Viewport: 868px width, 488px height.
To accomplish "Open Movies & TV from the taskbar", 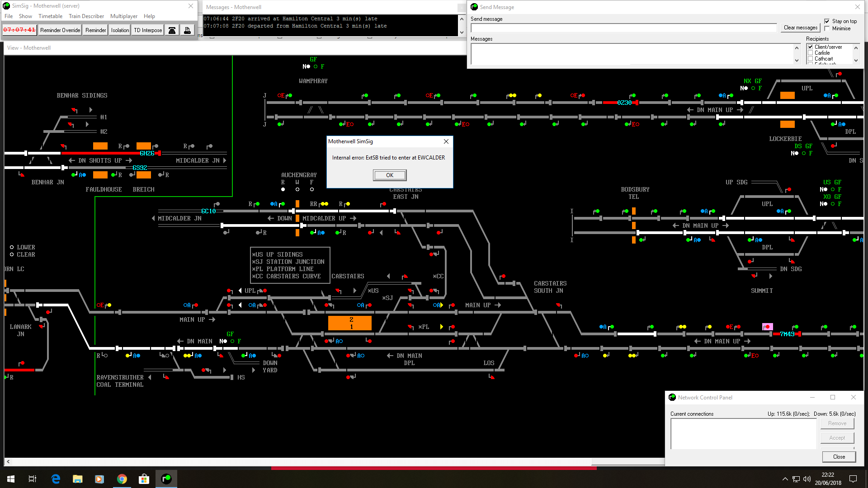I will [x=100, y=479].
